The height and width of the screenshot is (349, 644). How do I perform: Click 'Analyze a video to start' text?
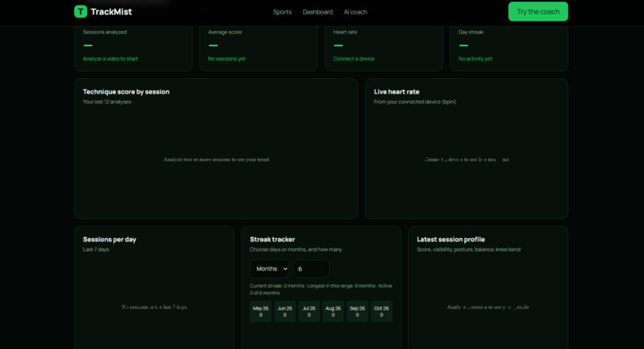[x=110, y=59]
